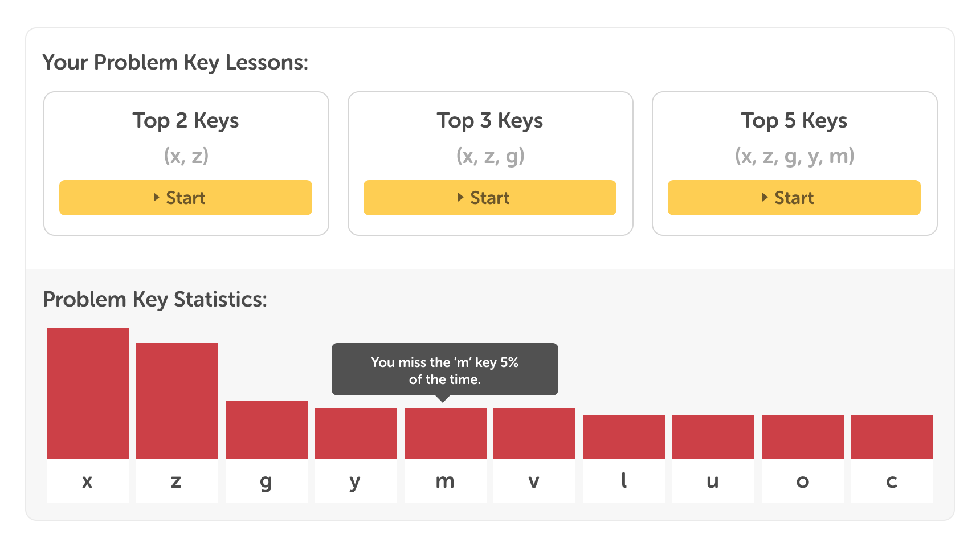Select the red bar for the y key

[x=356, y=434]
